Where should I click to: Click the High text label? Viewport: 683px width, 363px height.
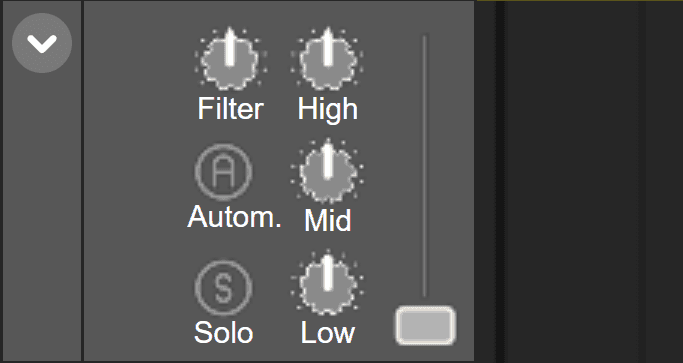[x=328, y=109]
